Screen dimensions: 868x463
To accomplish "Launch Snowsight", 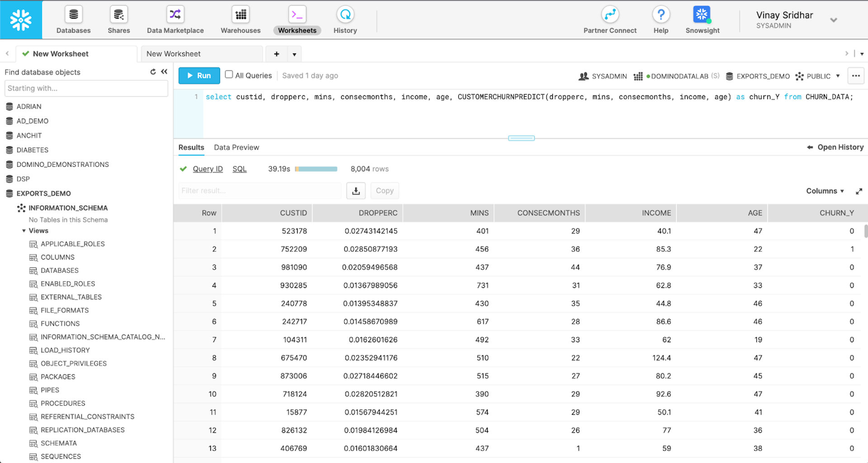I will pos(702,20).
